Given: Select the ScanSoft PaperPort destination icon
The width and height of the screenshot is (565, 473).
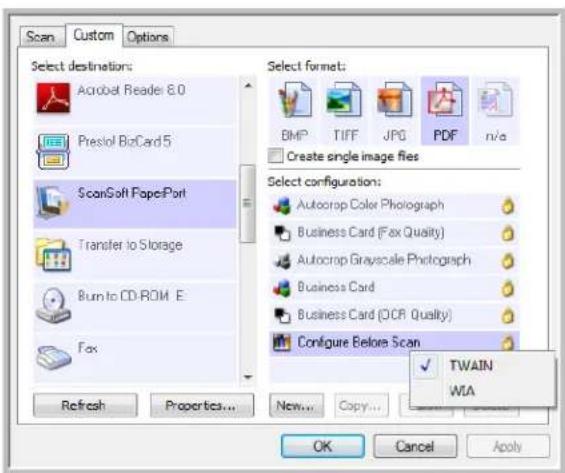Looking at the screenshot, I should (53, 202).
